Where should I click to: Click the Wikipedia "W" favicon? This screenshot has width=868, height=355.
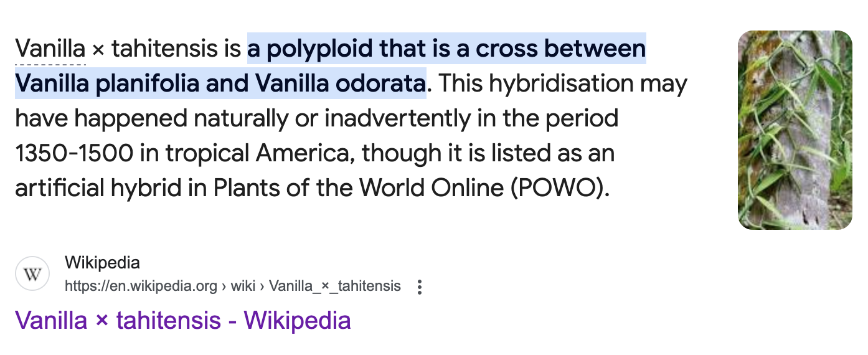tap(32, 273)
